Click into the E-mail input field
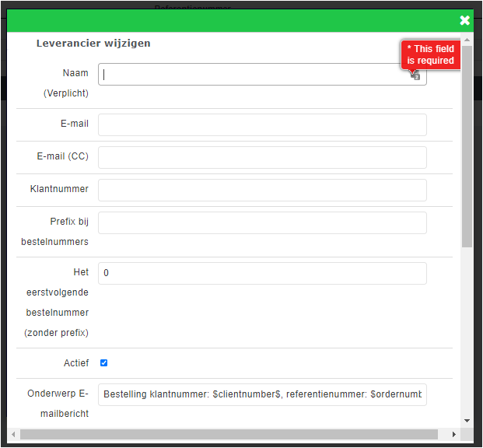The width and height of the screenshot is (483, 448). click(262, 124)
